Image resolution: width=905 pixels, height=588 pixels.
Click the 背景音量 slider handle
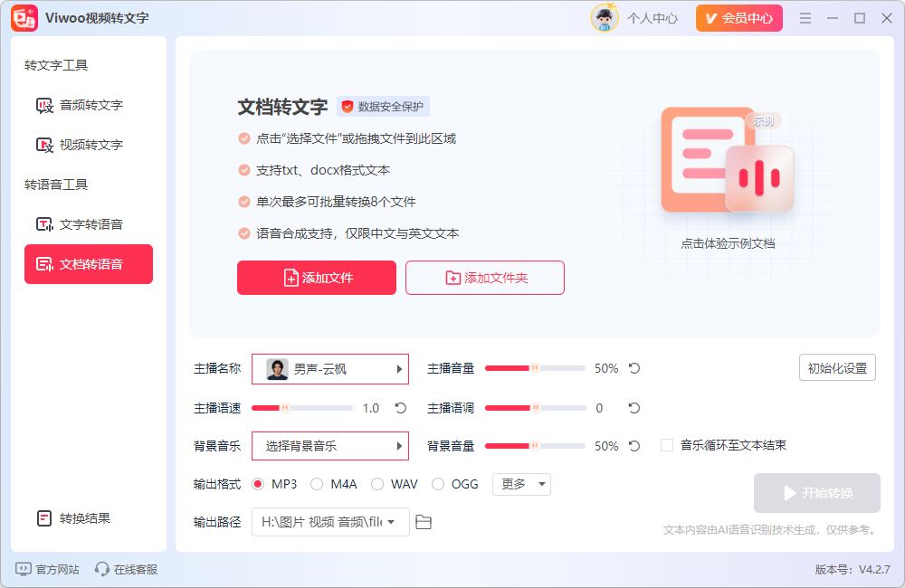click(535, 446)
